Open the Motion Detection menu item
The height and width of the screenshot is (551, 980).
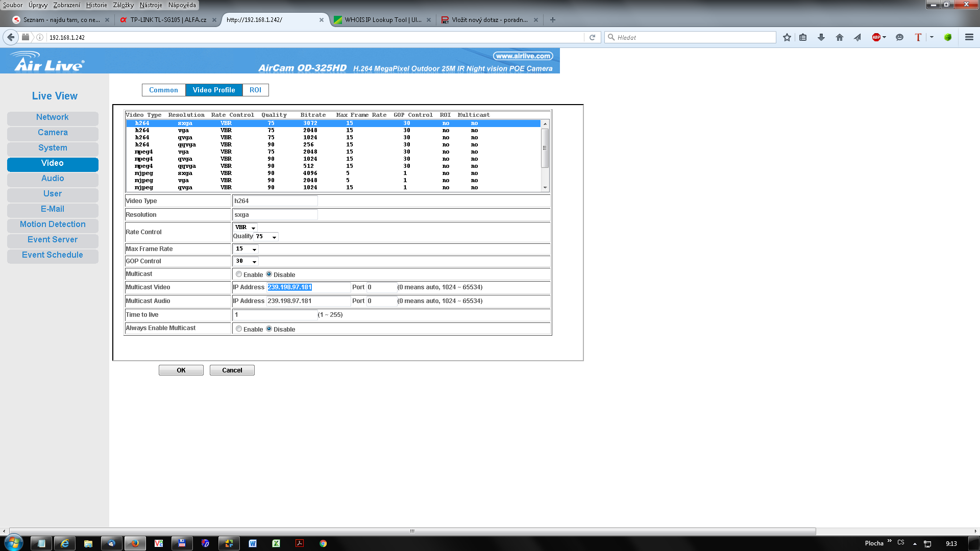(53, 224)
